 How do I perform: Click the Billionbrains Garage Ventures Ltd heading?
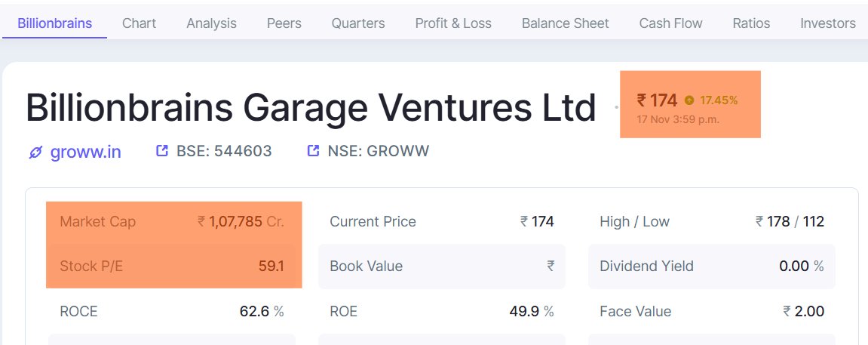pos(311,108)
